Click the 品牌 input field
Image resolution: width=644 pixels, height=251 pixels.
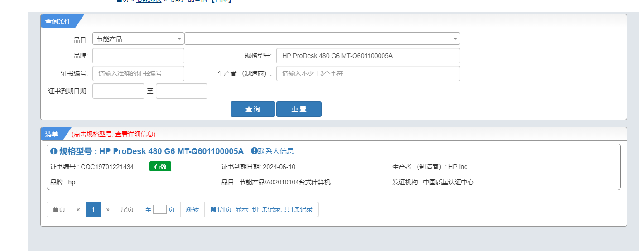click(x=138, y=56)
